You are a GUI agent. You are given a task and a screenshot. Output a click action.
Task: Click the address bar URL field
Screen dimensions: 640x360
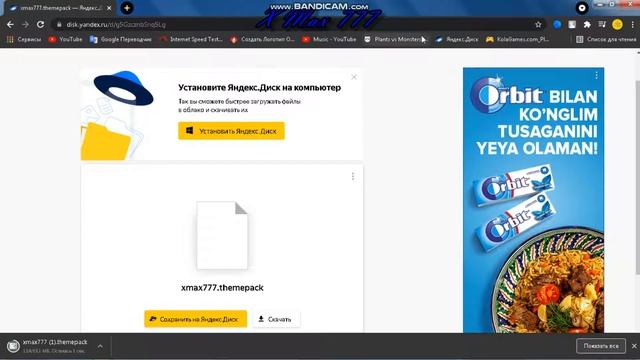pyautogui.click(x=294, y=24)
